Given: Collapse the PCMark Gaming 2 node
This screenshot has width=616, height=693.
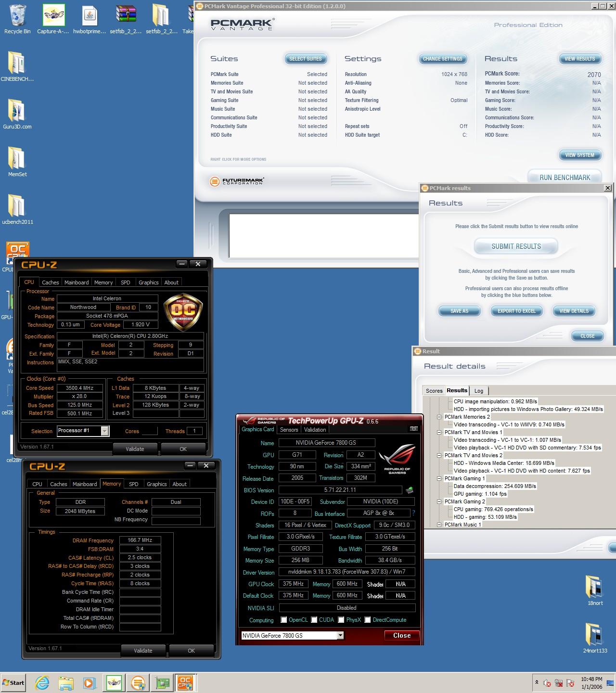Looking at the screenshot, I should [x=439, y=501].
